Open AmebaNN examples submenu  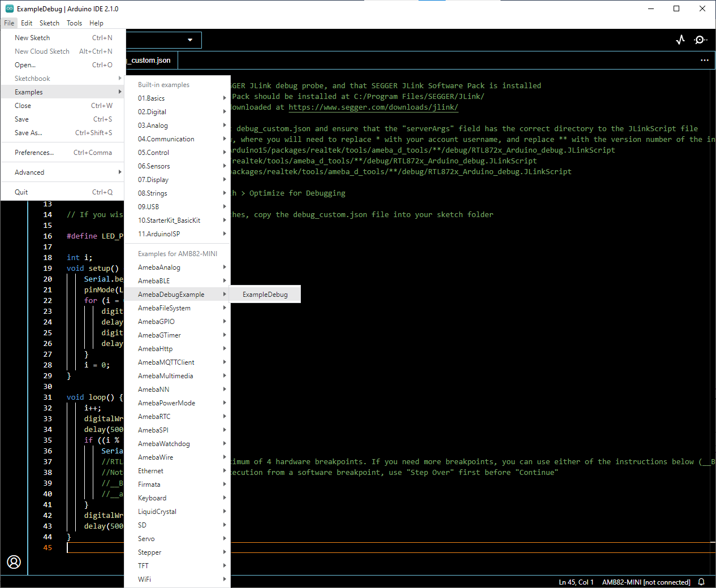pos(178,390)
